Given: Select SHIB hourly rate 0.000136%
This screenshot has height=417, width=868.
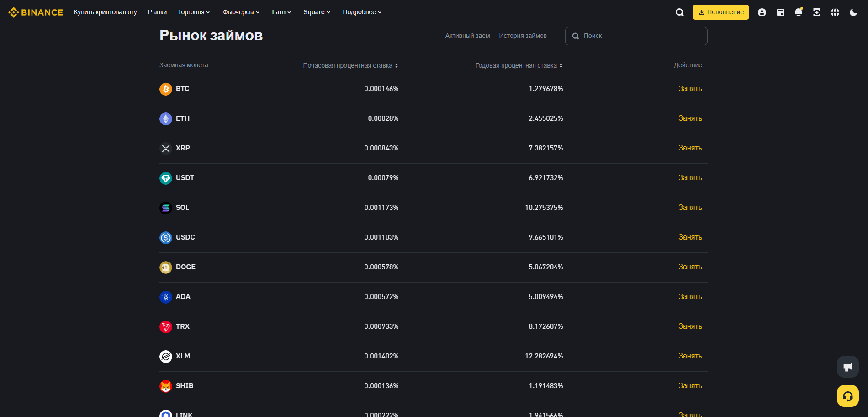Looking at the screenshot, I should [x=381, y=386].
